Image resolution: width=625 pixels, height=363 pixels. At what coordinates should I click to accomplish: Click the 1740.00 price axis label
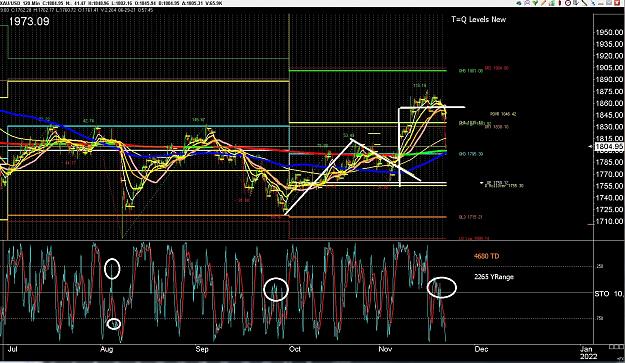609,198
